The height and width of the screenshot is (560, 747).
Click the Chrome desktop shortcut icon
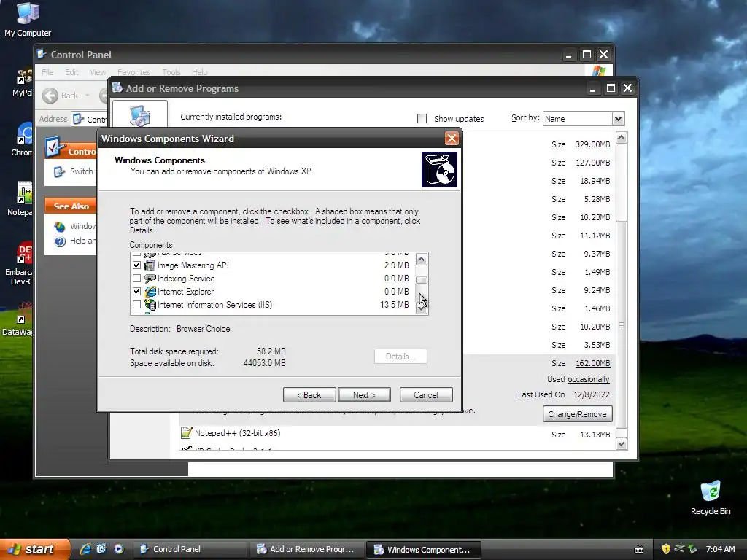click(25, 134)
